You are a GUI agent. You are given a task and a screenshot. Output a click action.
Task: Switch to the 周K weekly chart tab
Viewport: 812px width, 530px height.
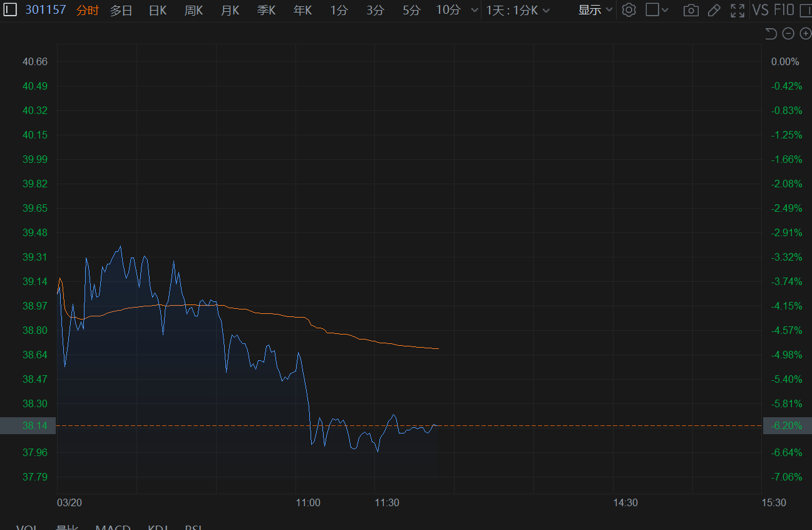(193, 10)
